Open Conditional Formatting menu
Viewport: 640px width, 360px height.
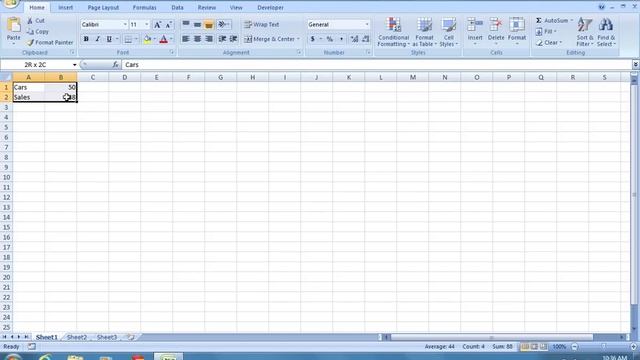coord(393,32)
